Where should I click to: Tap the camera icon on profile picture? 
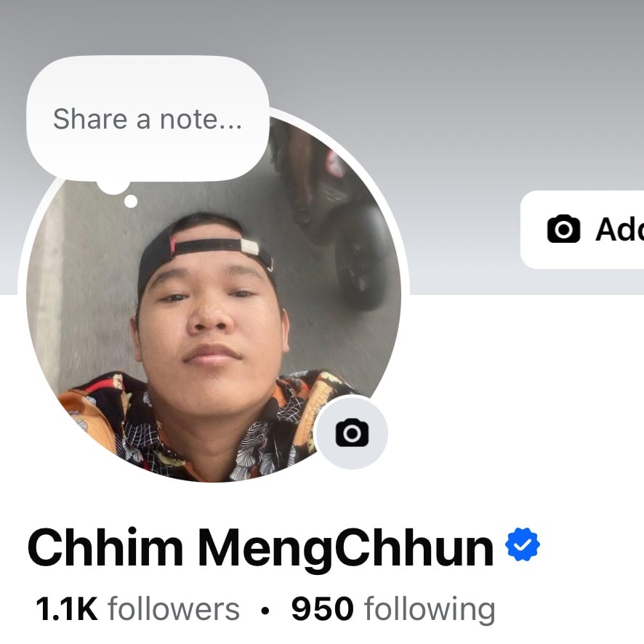tap(352, 432)
